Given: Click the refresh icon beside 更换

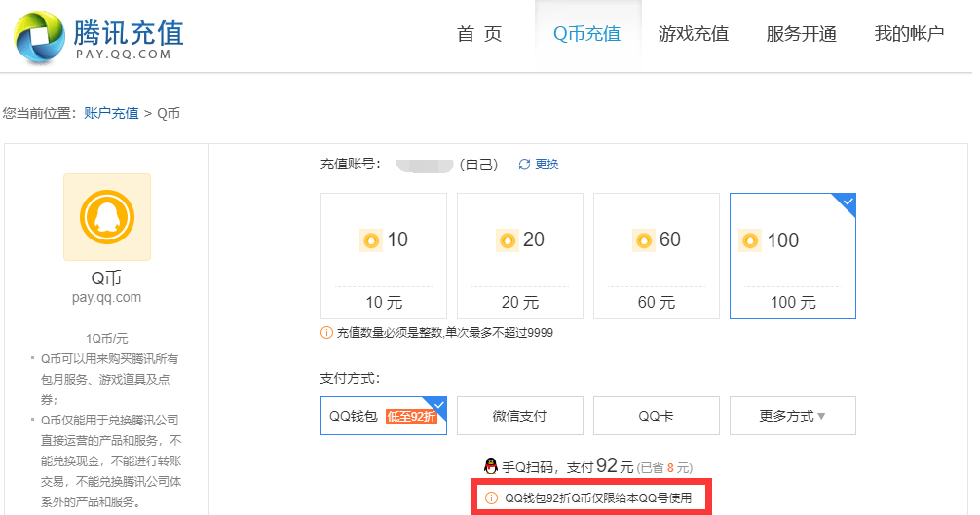Looking at the screenshot, I should (524, 165).
